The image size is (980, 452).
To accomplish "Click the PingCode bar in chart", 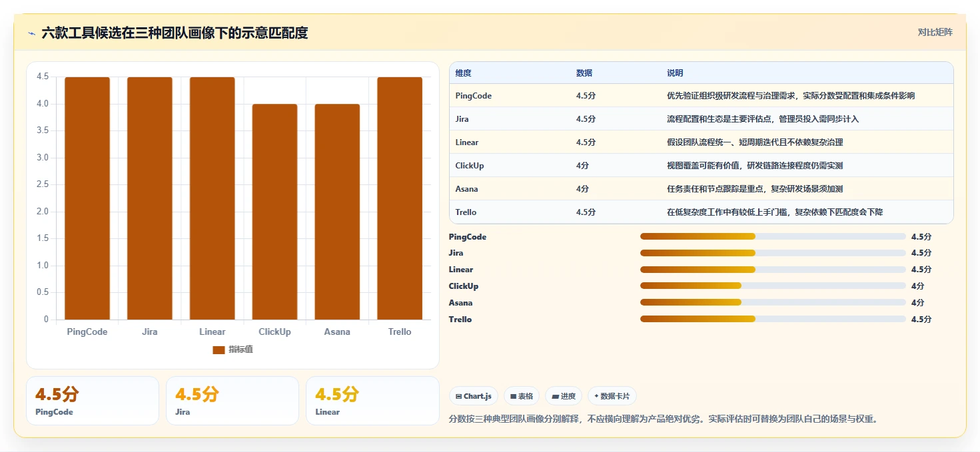I will tap(87, 198).
